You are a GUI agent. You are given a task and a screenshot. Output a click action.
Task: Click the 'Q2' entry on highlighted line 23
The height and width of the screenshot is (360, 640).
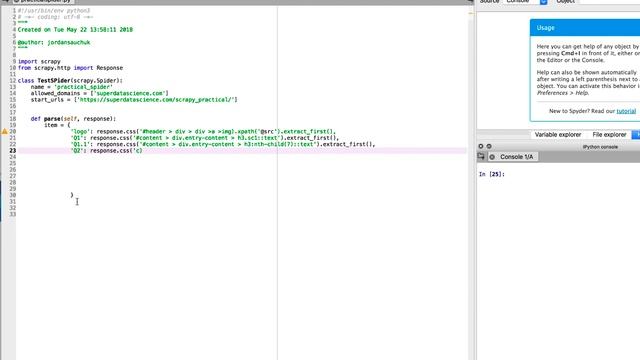[107, 151]
